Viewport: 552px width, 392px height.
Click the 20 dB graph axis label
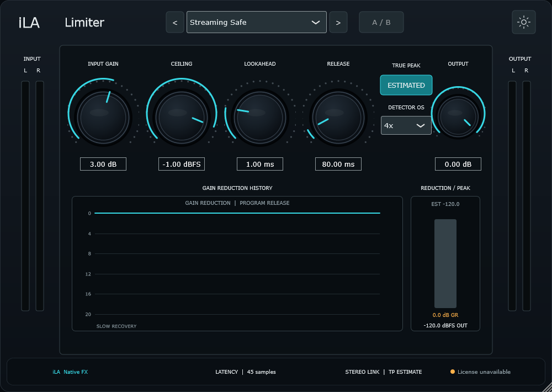pos(88,314)
